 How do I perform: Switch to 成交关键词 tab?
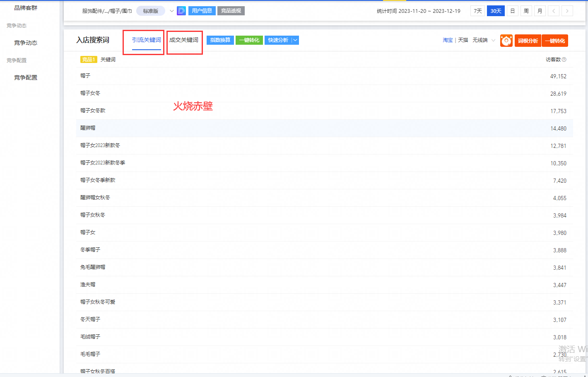[x=184, y=40]
